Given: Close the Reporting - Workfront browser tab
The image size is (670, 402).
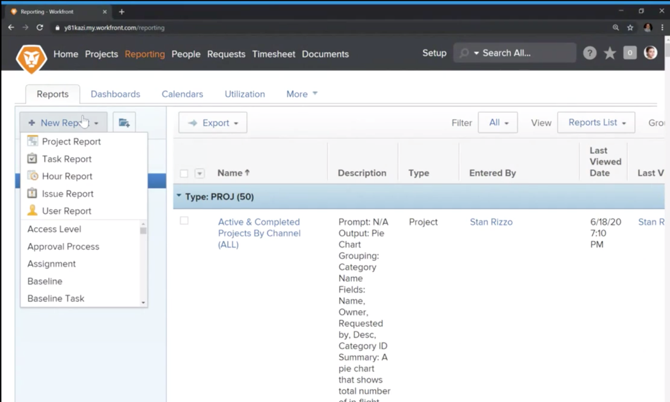Looking at the screenshot, I should click(x=105, y=12).
